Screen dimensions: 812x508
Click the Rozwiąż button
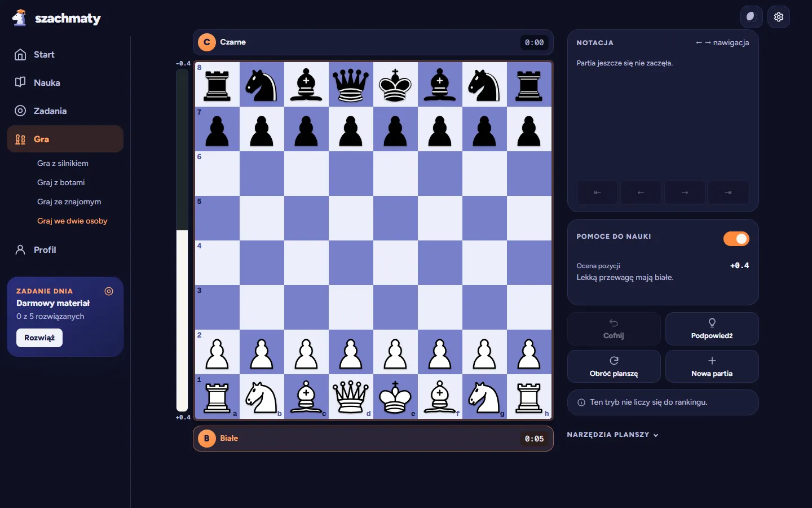click(39, 338)
